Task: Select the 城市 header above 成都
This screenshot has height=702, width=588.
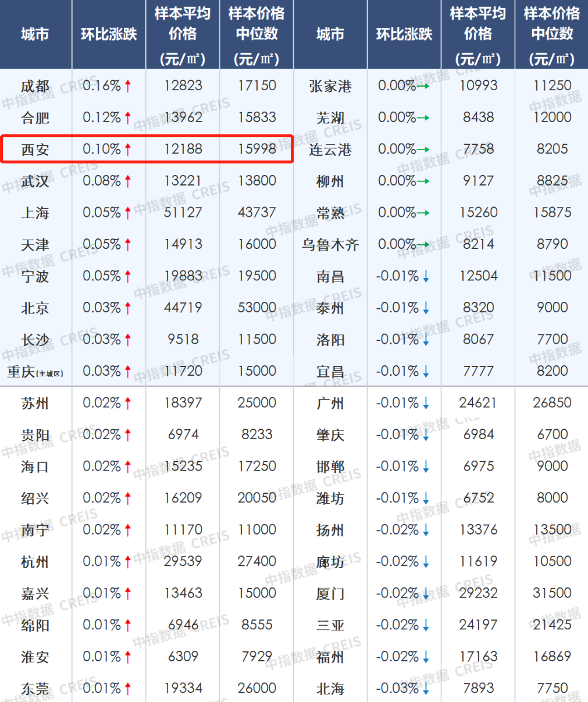Action: 35,34
